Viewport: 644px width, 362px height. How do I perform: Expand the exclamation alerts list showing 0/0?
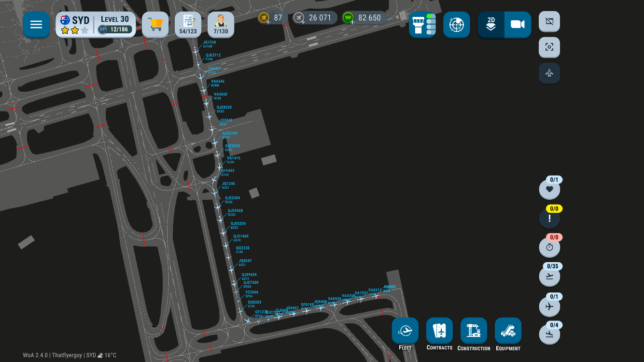pyautogui.click(x=549, y=218)
